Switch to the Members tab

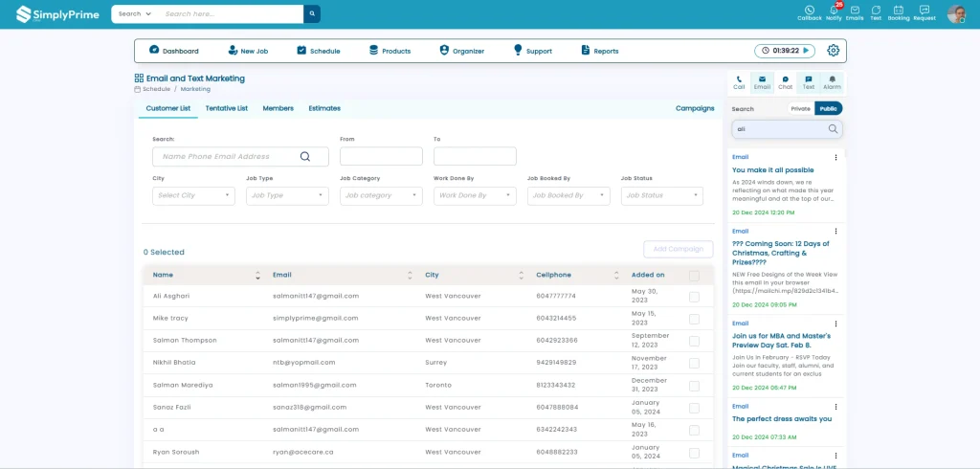pyautogui.click(x=278, y=108)
